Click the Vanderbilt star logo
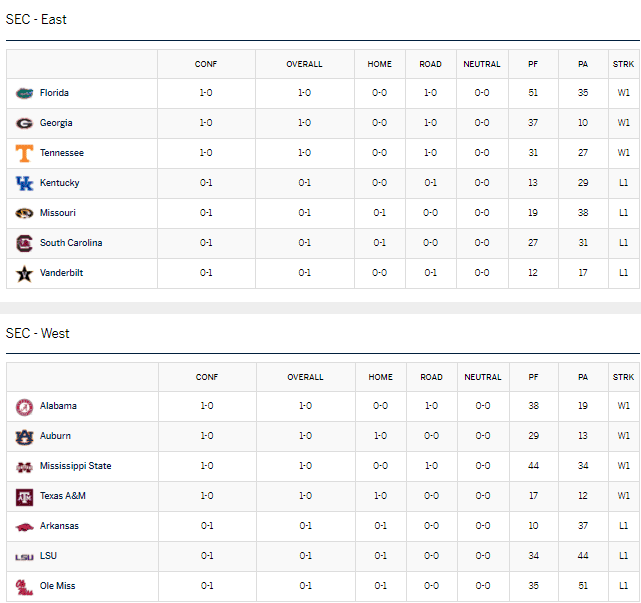 click(x=24, y=273)
